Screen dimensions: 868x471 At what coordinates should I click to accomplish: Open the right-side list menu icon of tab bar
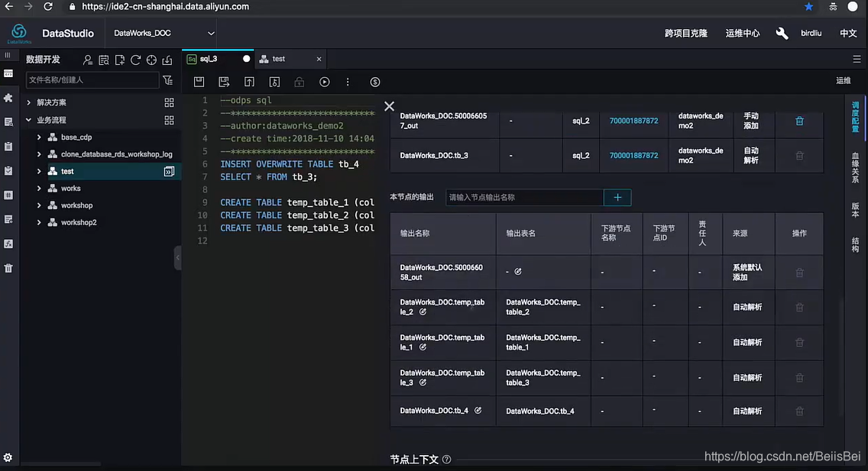[857, 59]
